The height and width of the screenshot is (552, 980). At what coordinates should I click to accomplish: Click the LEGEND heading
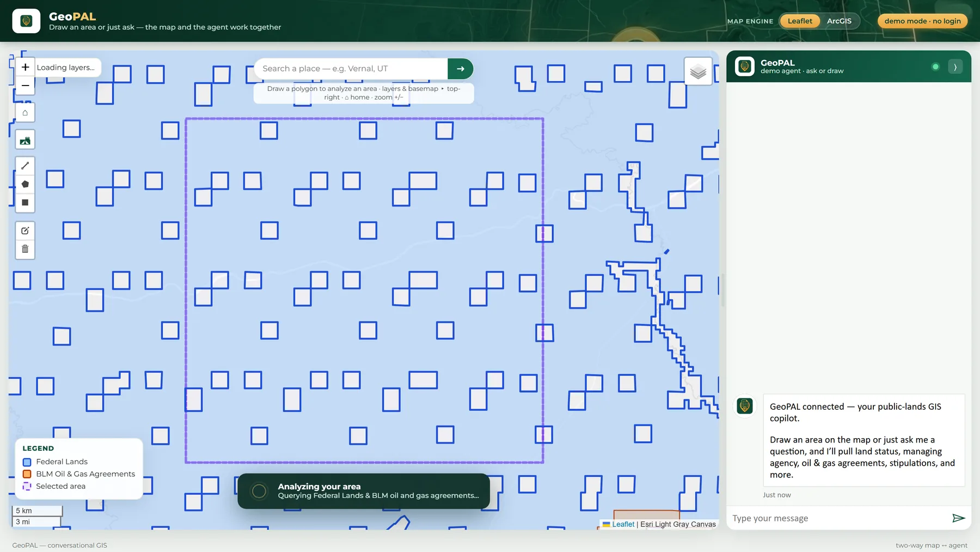[x=38, y=448]
